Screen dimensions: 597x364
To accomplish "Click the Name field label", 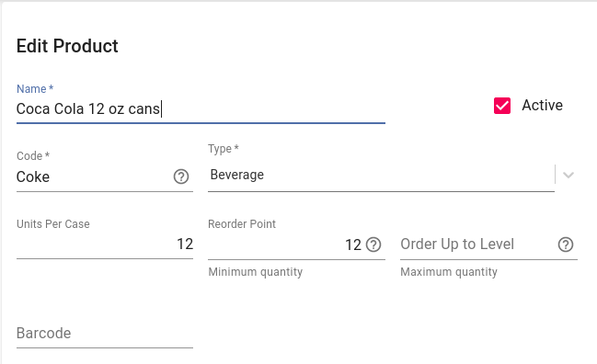I will (35, 88).
